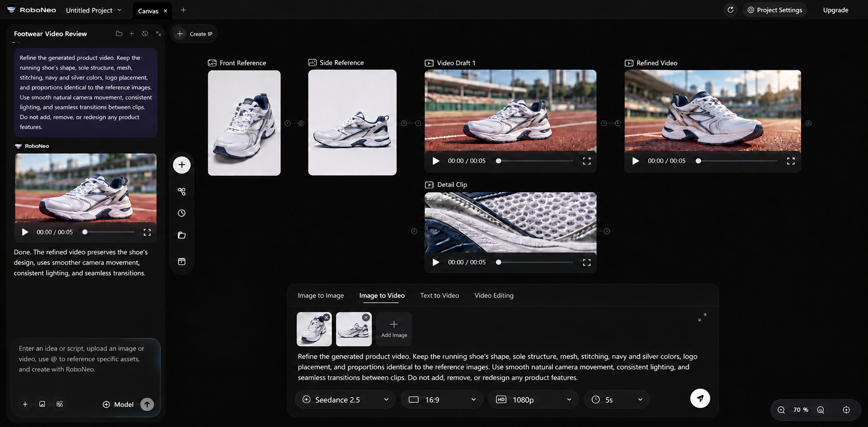Screen dimensions: 868x427
Task: Expand the prompt editor panel
Action: pos(702,317)
